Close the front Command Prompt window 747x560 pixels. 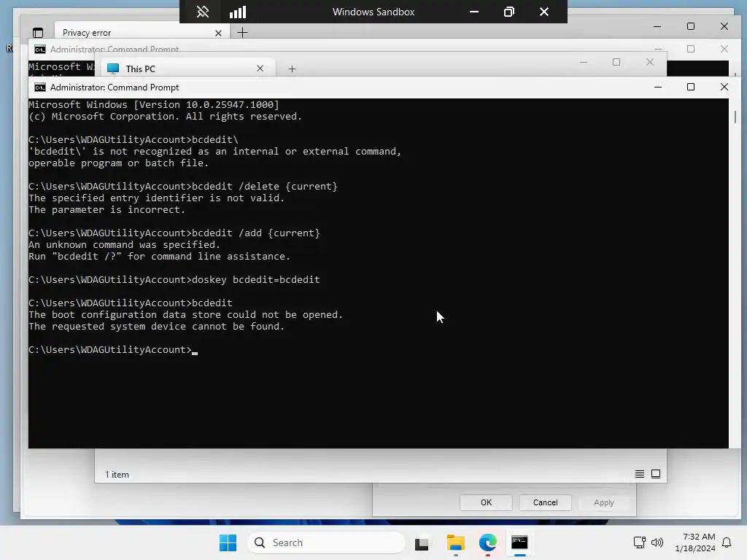pyautogui.click(x=724, y=87)
